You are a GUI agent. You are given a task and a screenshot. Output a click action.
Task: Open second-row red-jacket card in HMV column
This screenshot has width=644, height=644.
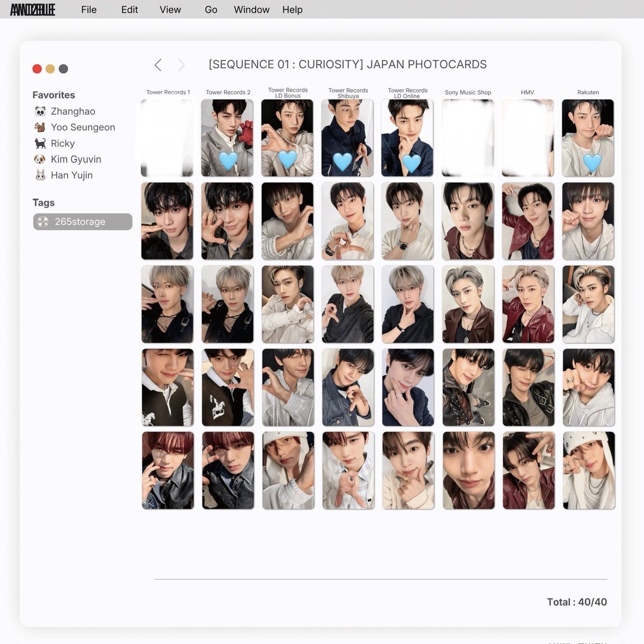[x=528, y=221]
